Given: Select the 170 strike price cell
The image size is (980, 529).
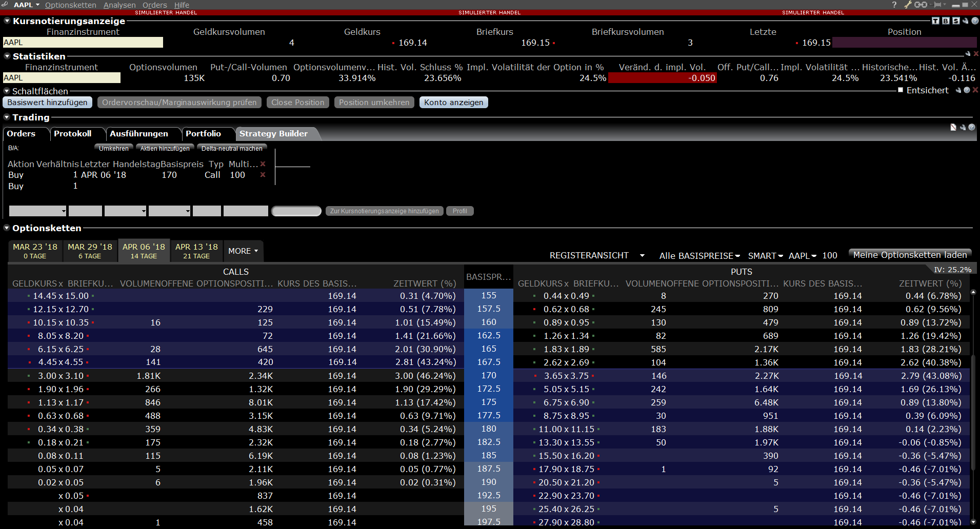Looking at the screenshot, I should (489, 376).
